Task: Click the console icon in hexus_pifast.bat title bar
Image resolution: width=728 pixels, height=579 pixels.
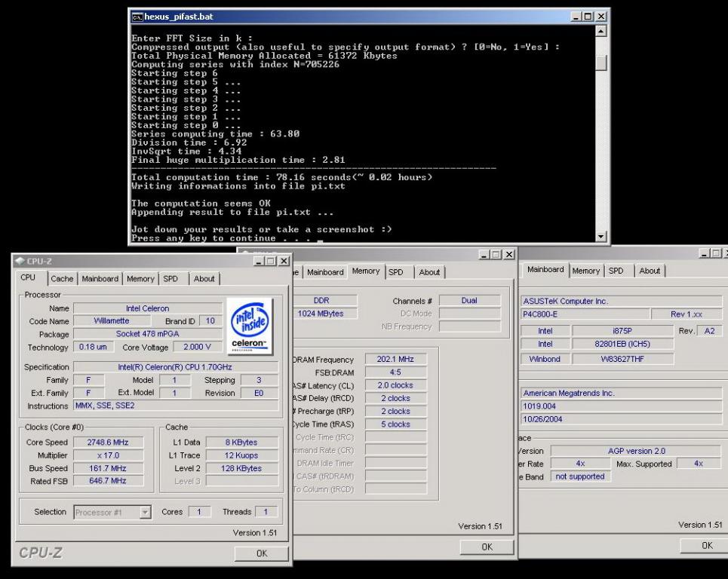Action: click(x=137, y=17)
